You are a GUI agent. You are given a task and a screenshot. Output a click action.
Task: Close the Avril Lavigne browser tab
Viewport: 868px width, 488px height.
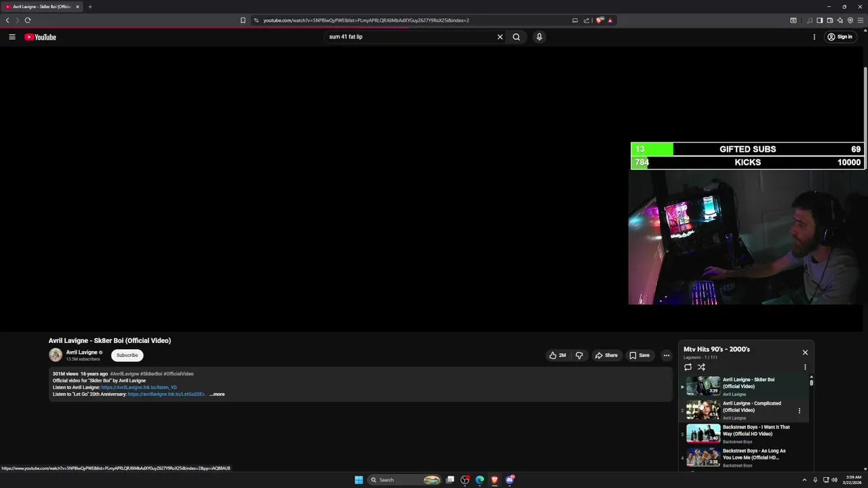[x=77, y=7]
